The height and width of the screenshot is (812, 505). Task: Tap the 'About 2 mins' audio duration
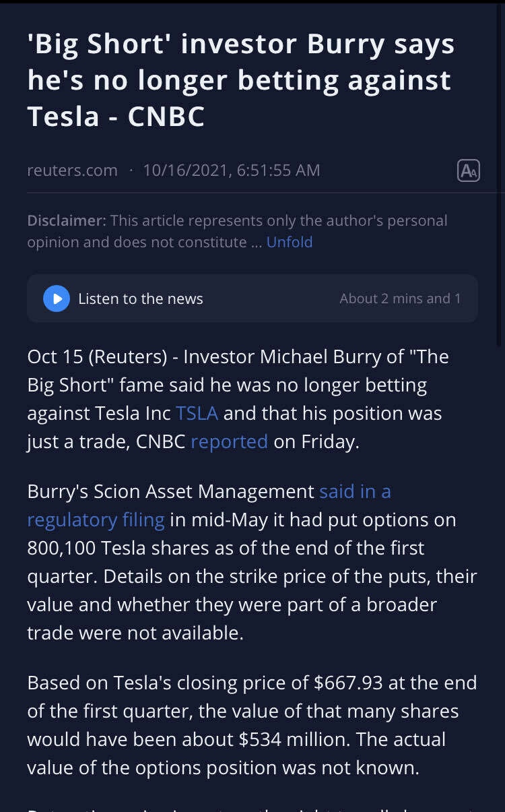point(400,299)
